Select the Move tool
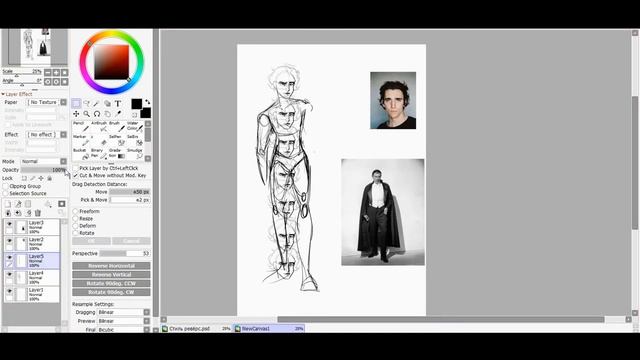 coord(76,114)
